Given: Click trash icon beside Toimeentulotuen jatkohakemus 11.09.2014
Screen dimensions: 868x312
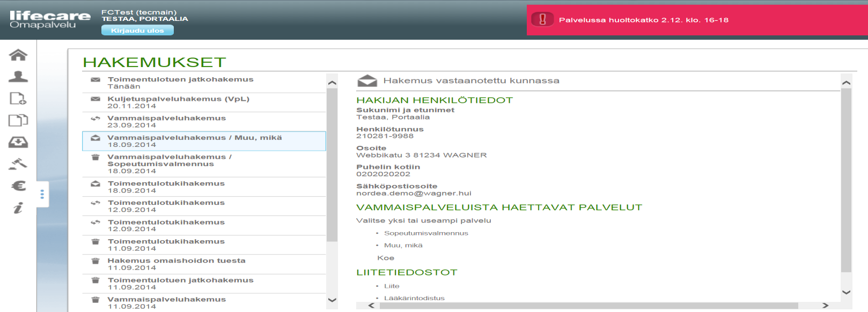Looking at the screenshot, I should (95, 280).
